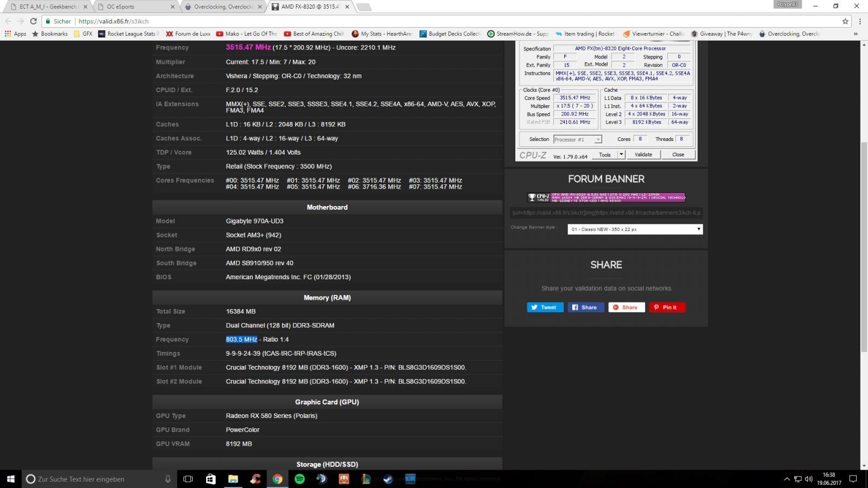Open the StreamHow.de bookmark
Viewport: 868px width, 488px height.
518,34
